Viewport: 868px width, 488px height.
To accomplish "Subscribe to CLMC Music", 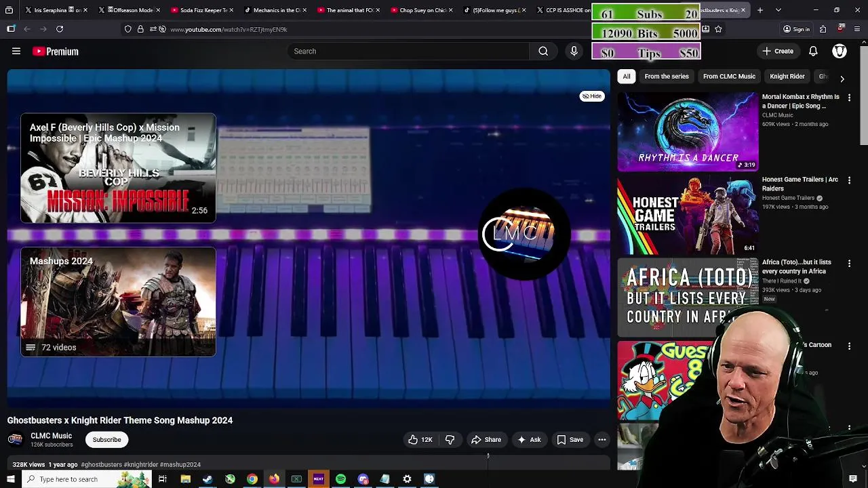I will (106, 440).
